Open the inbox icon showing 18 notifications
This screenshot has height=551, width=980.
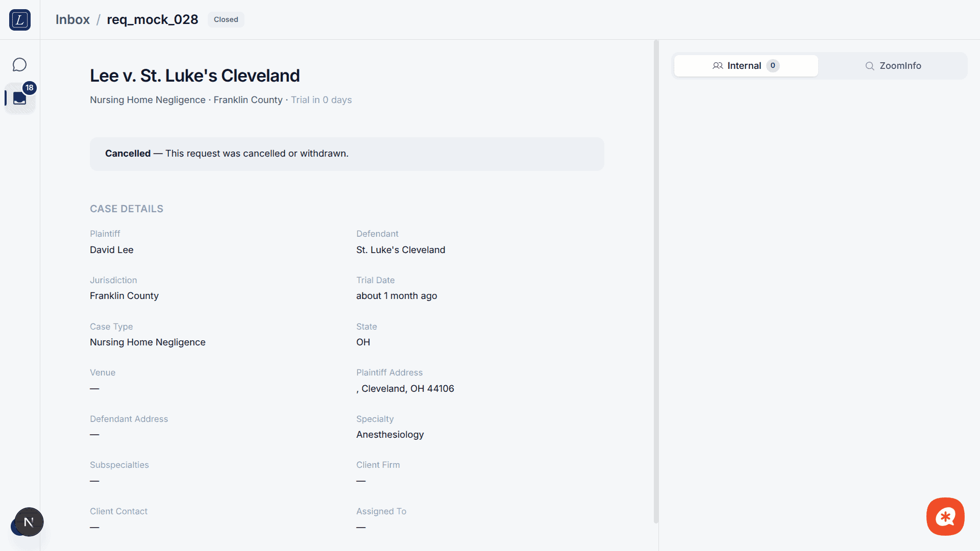(x=19, y=98)
